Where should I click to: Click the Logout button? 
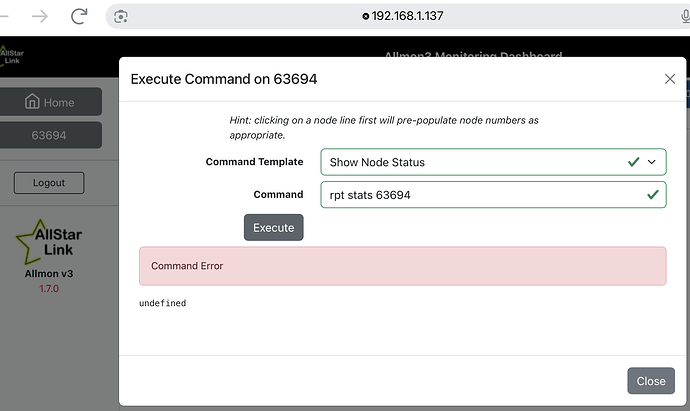(x=49, y=183)
